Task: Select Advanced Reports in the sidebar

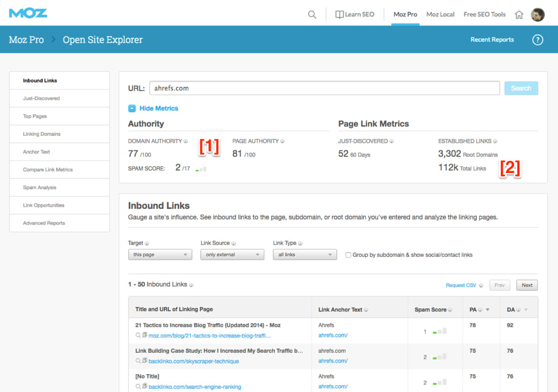Action: [x=60, y=223]
